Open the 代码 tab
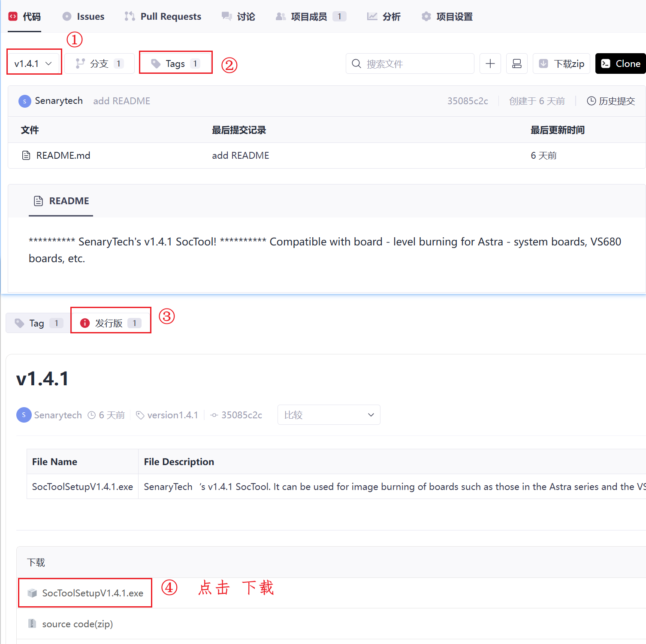Screen dimensions: 646x644 pos(24,17)
